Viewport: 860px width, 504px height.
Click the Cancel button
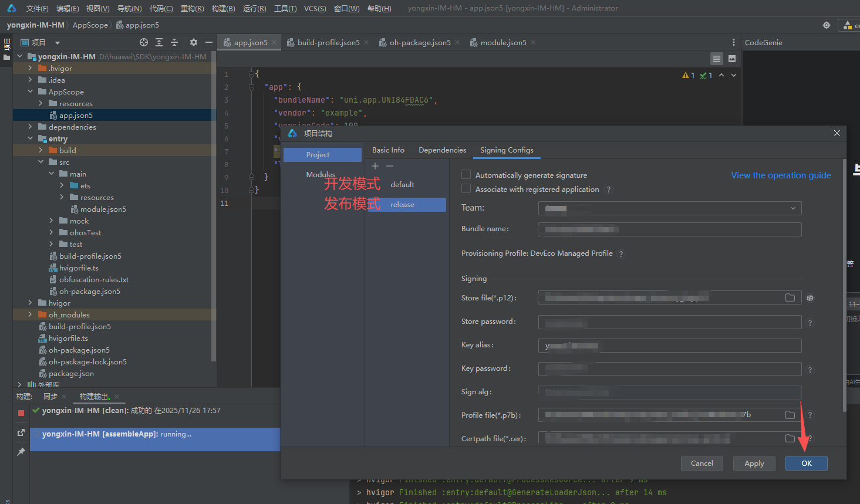(x=702, y=464)
